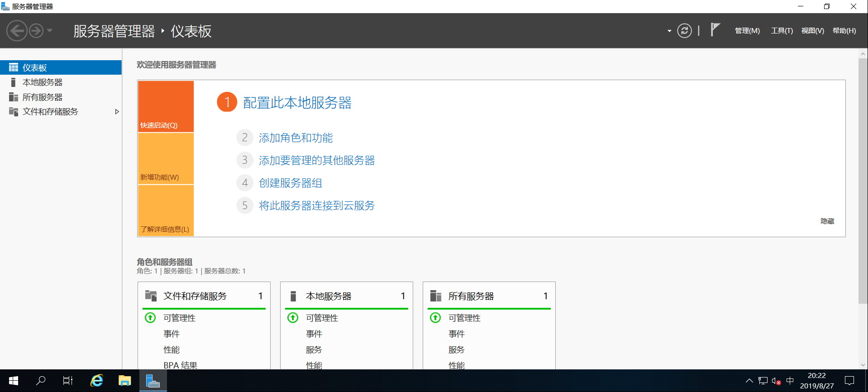Open the 工具(T) menu

click(x=782, y=31)
